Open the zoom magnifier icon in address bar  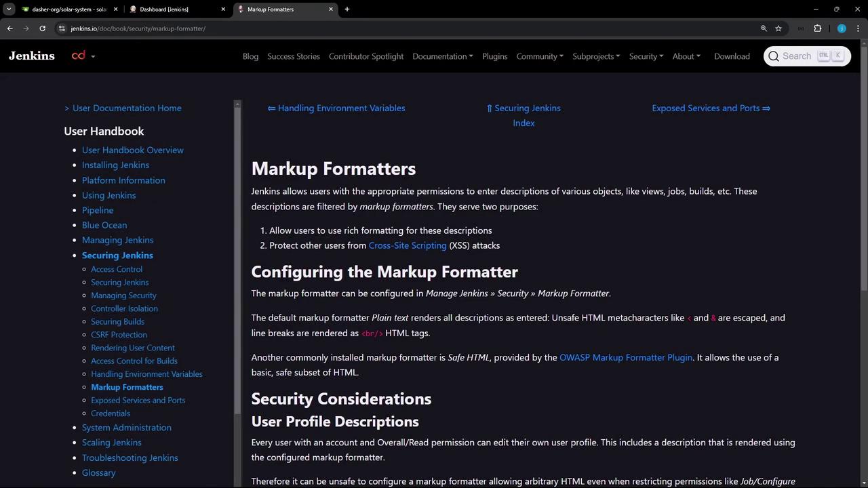pyautogui.click(x=764, y=28)
